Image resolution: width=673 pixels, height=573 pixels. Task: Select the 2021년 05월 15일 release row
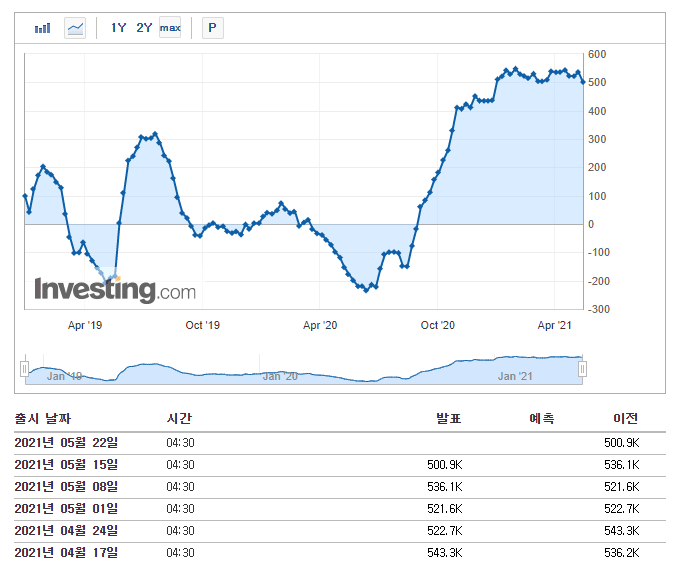(340, 465)
